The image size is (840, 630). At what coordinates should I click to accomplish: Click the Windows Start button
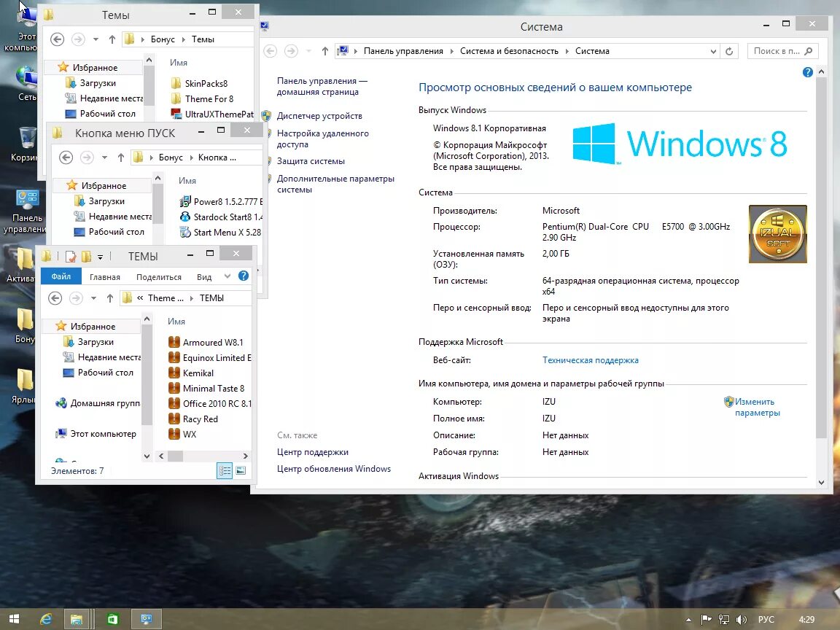point(14,619)
